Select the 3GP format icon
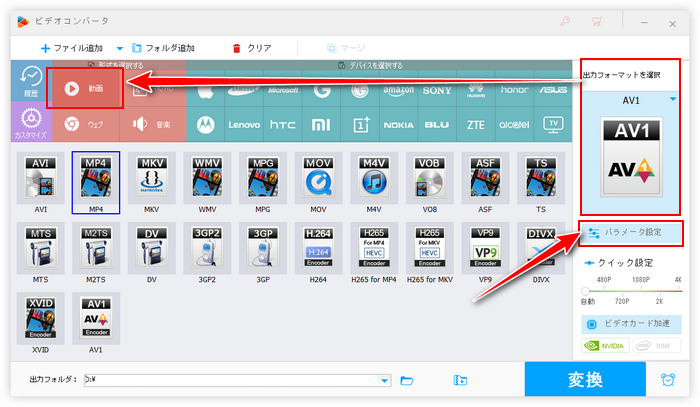This screenshot has width=700, height=407. (x=262, y=248)
